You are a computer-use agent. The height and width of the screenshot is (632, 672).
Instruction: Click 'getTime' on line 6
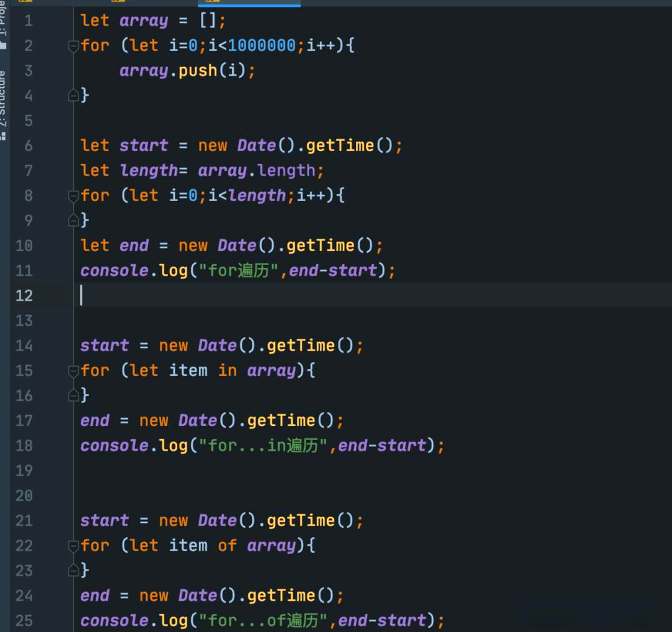click(x=340, y=146)
